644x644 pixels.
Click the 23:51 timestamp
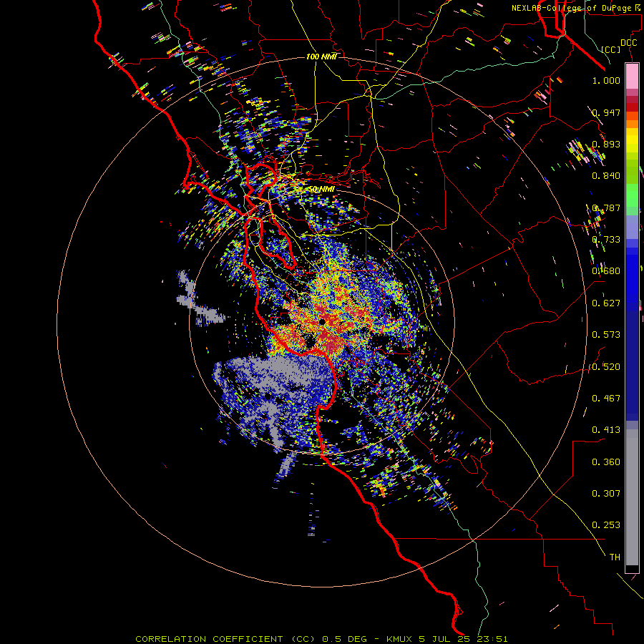[492, 639]
